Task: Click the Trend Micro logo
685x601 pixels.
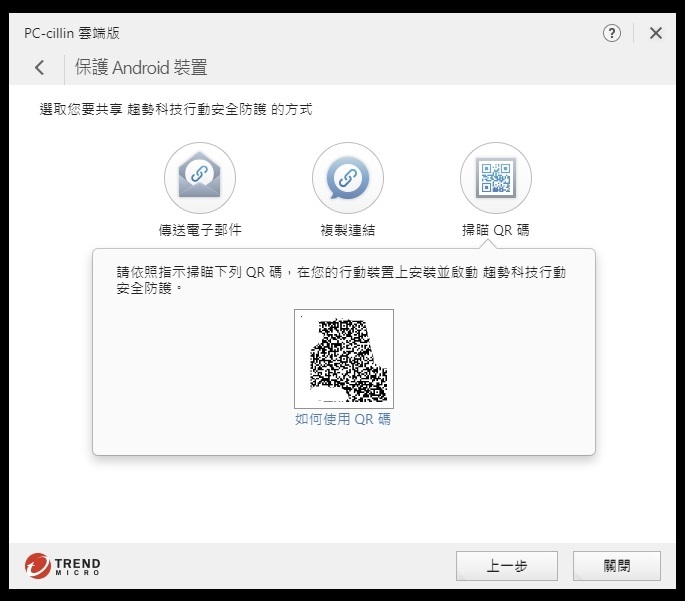Action: click(x=62, y=566)
